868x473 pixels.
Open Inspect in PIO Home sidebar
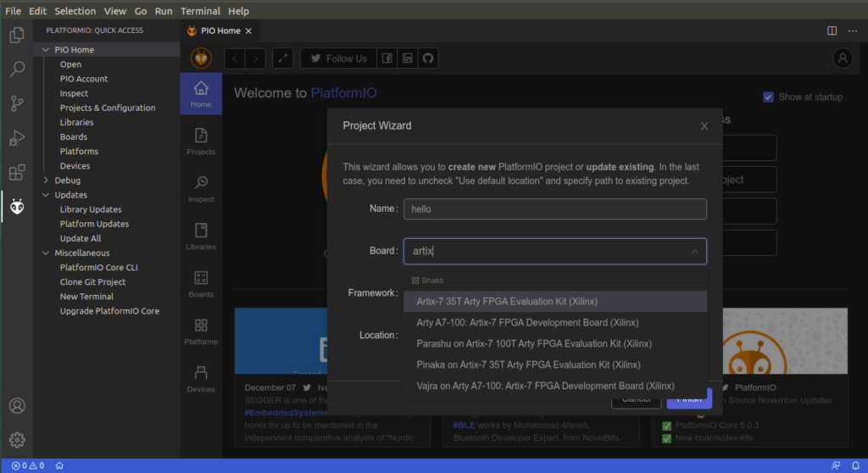tap(201, 189)
